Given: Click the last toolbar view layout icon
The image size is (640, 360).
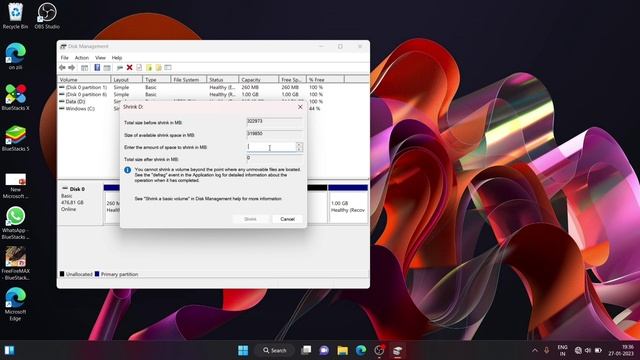Looking at the screenshot, I should (x=168, y=68).
